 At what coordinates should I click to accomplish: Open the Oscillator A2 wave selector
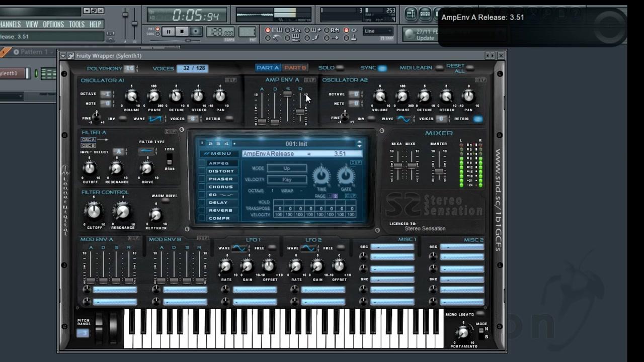coord(404,119)
